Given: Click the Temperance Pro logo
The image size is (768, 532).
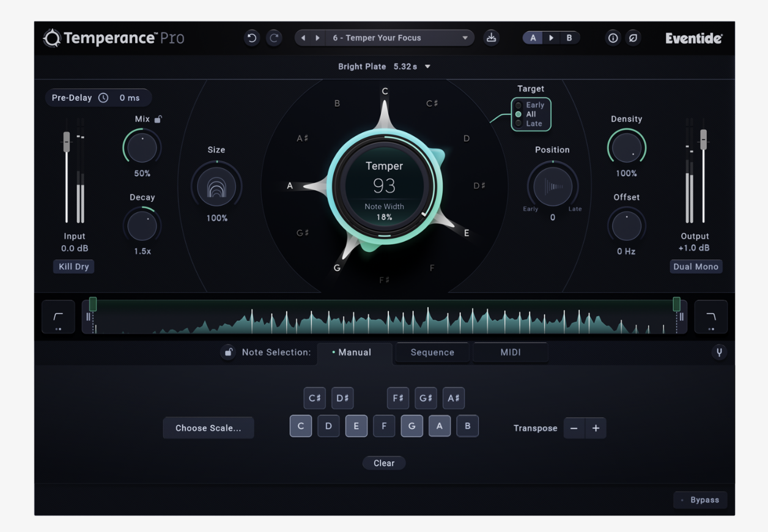Looking at the screenshot, I should 114,38.
